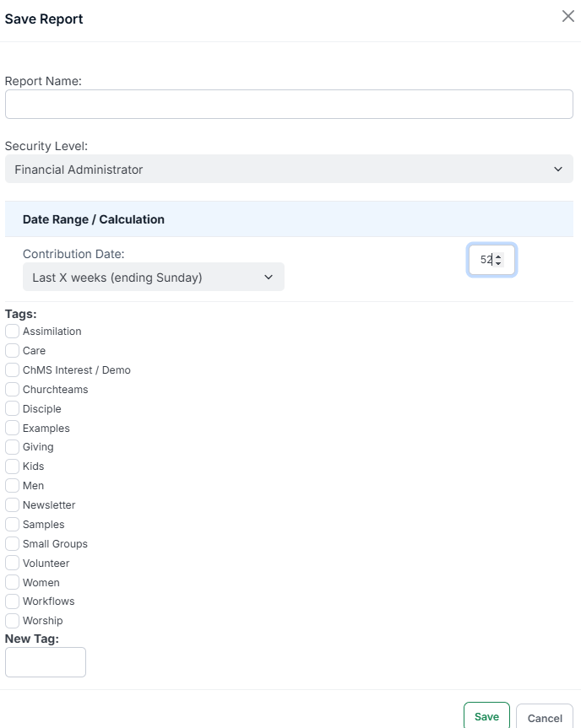This screenshot has height=728, width=581.
Task: Toggle the Kids tag checkbox
Action: pos(12,466)
